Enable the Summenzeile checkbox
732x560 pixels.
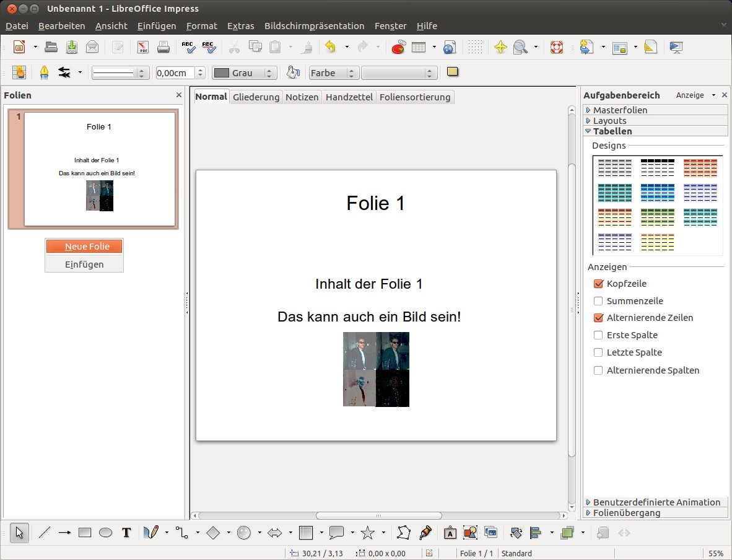coord(598,301)
